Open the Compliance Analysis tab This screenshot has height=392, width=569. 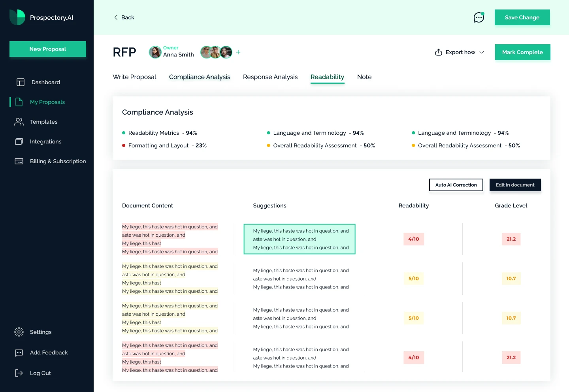click(200, 77)
